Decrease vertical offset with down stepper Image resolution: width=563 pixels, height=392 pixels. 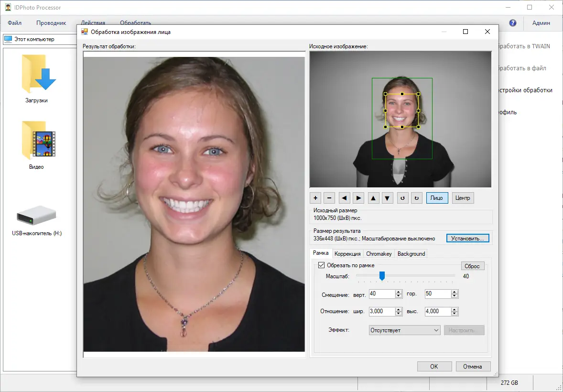click(x=399, y=296)
